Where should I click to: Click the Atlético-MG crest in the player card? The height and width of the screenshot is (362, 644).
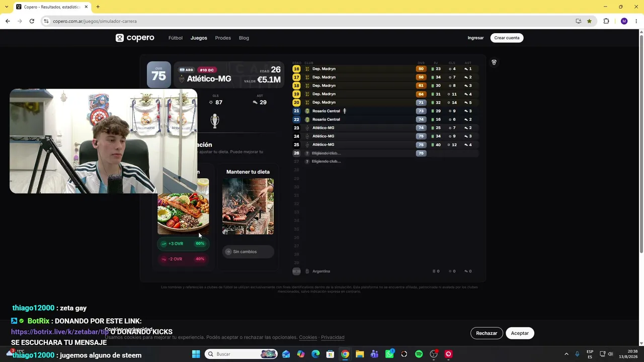click(182, 79)
